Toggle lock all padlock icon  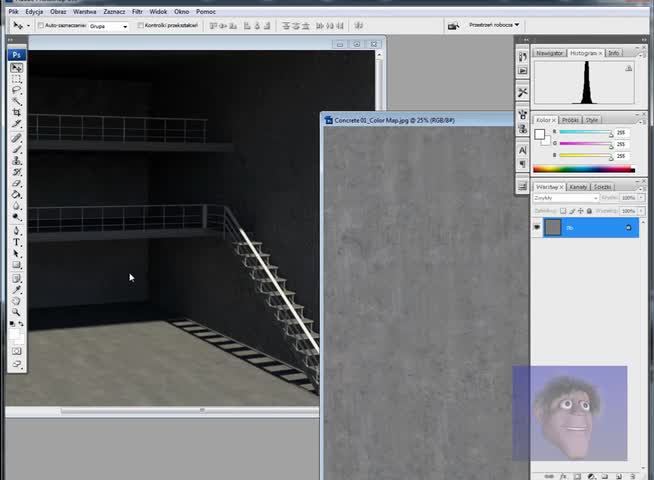pyautogui.click(x=589, y=211)
